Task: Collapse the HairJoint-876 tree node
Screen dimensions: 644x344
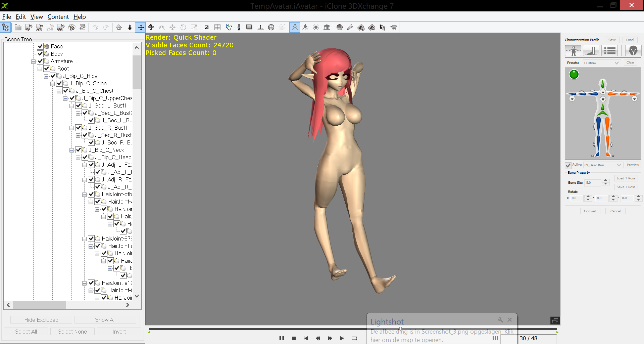Action: (x=84, y=239)
